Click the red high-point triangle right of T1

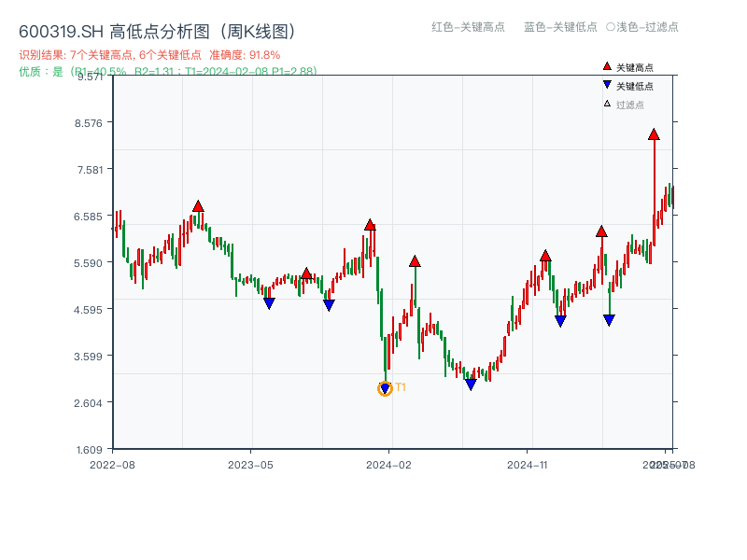click(415, 261)
